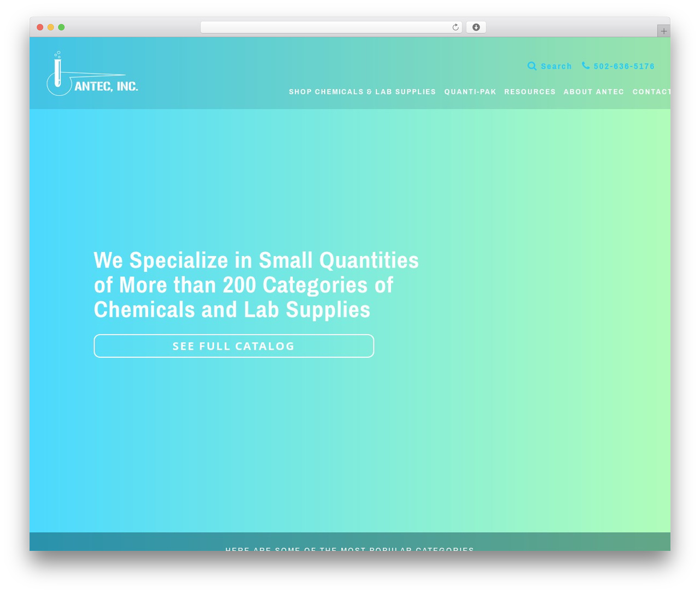Open browser downloads with the arrow icon
Viewport: 700px width, 593px height.
click(x=476, y=27)
